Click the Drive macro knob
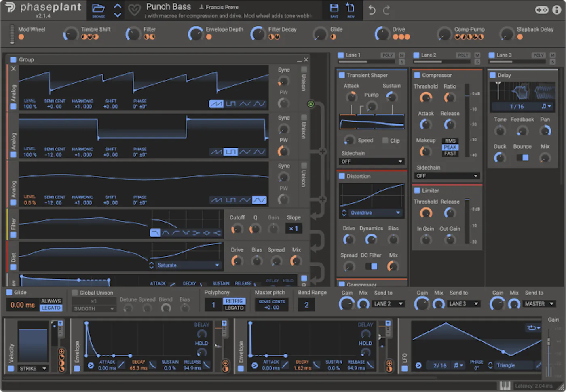566x392 pixels. tap(382, 34)
